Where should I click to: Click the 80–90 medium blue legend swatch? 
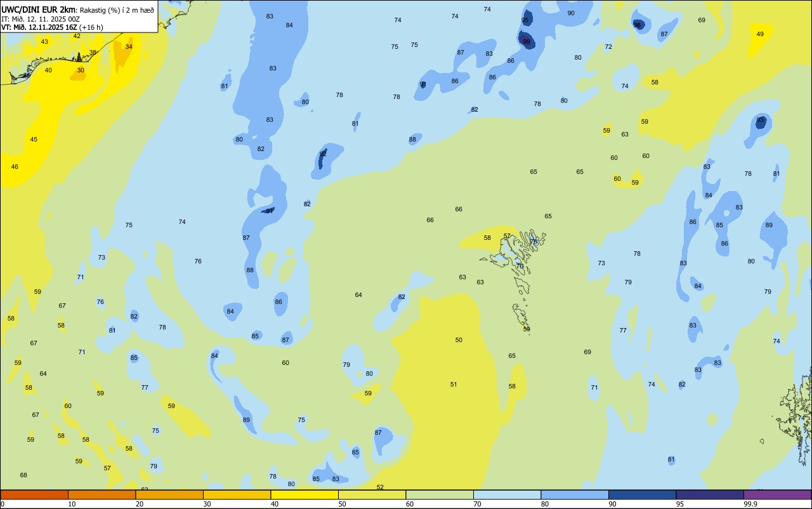tap(575, 494)
